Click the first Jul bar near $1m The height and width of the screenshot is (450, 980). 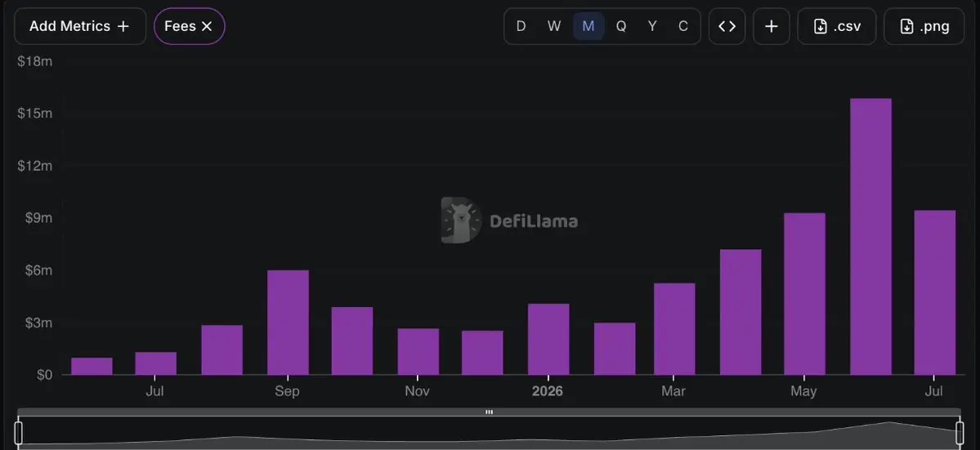[x=155, y=363]
